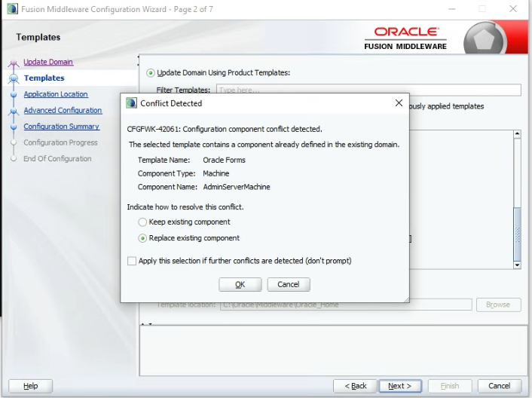Click the Template location path field

coord(346,305)
